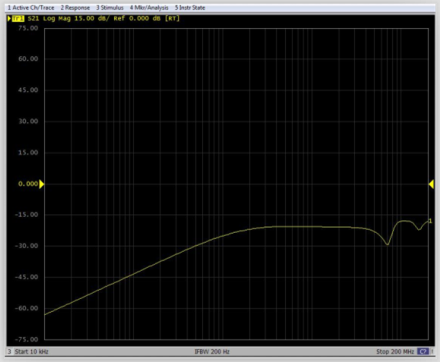
Task: Open the Stimulus menu
Action: [x=110, y=8]
